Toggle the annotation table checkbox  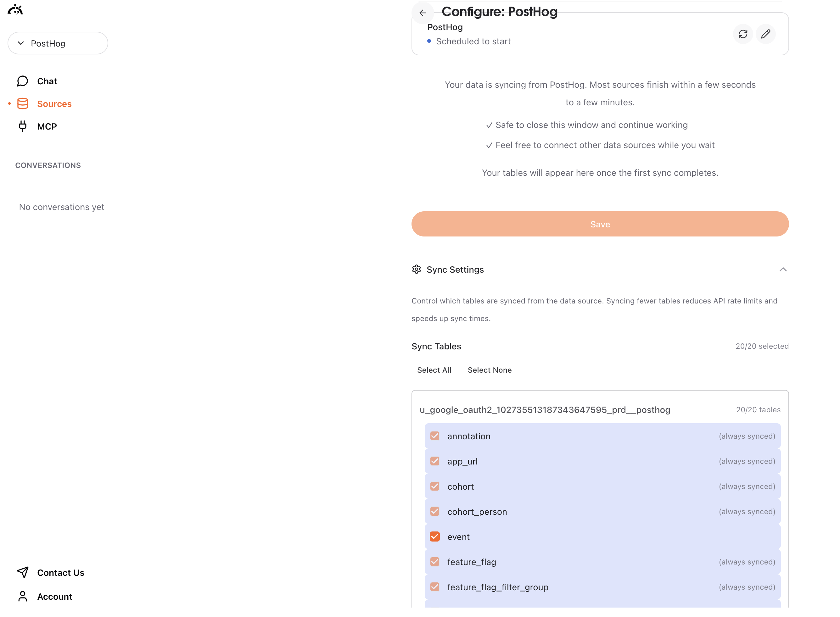(434, 436)
